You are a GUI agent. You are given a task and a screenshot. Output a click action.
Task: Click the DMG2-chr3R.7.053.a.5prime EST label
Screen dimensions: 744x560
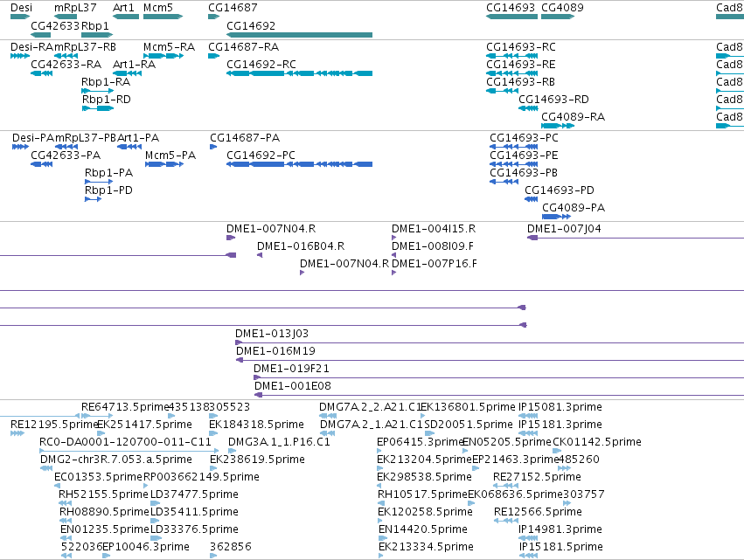click(x=116, y=460)
